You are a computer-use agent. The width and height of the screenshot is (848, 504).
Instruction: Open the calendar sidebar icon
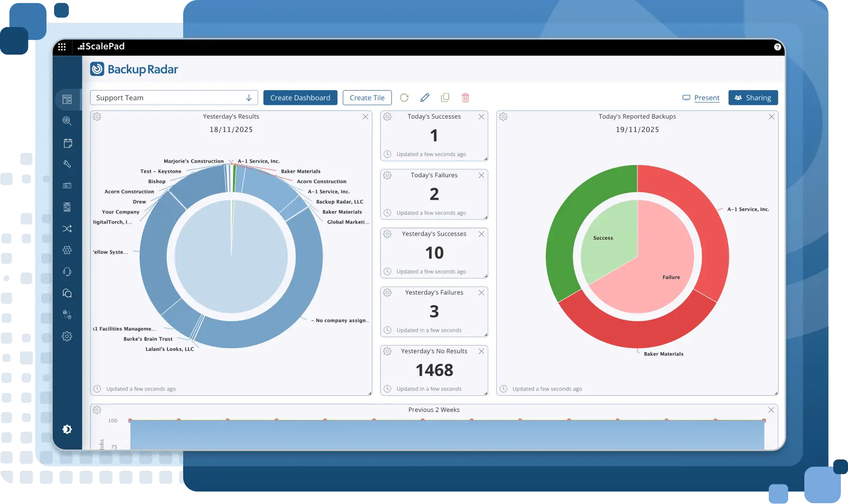pos(67,143)
